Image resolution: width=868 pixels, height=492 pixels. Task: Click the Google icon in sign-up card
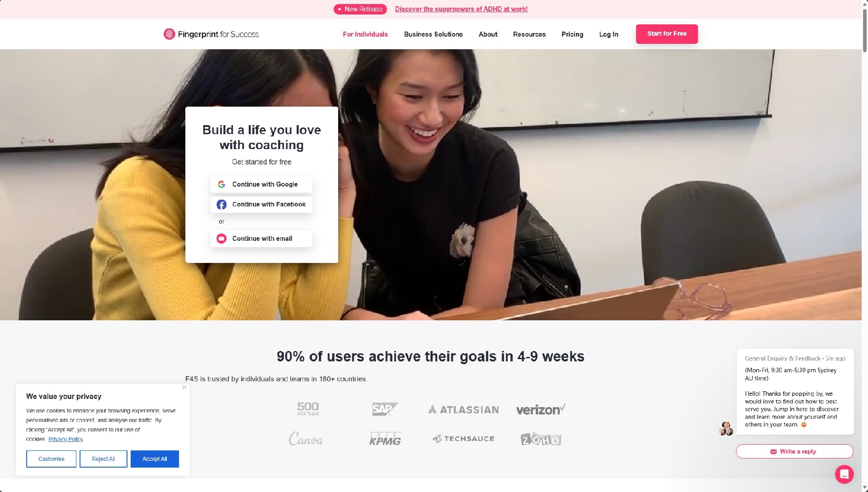[222, 184]
